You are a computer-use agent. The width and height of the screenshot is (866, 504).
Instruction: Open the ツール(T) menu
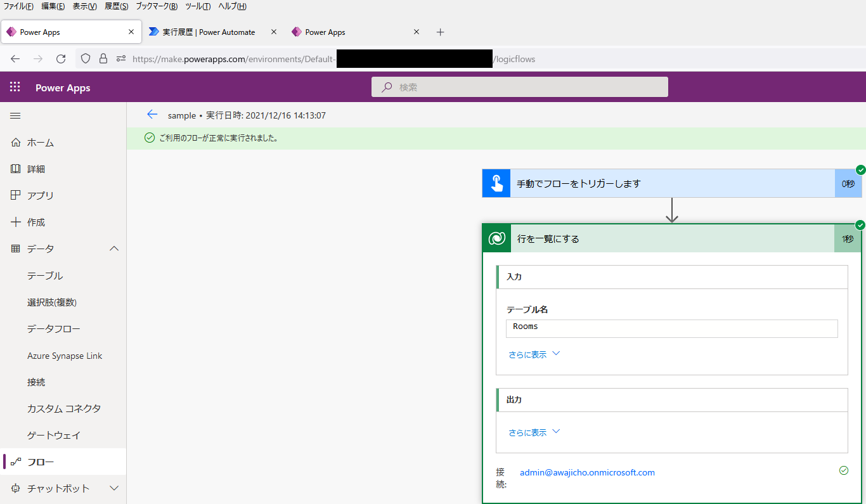coord(199,6)
